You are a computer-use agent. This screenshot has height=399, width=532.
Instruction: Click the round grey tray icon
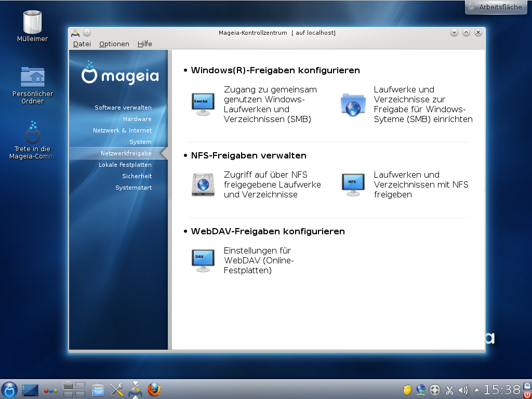435,390
